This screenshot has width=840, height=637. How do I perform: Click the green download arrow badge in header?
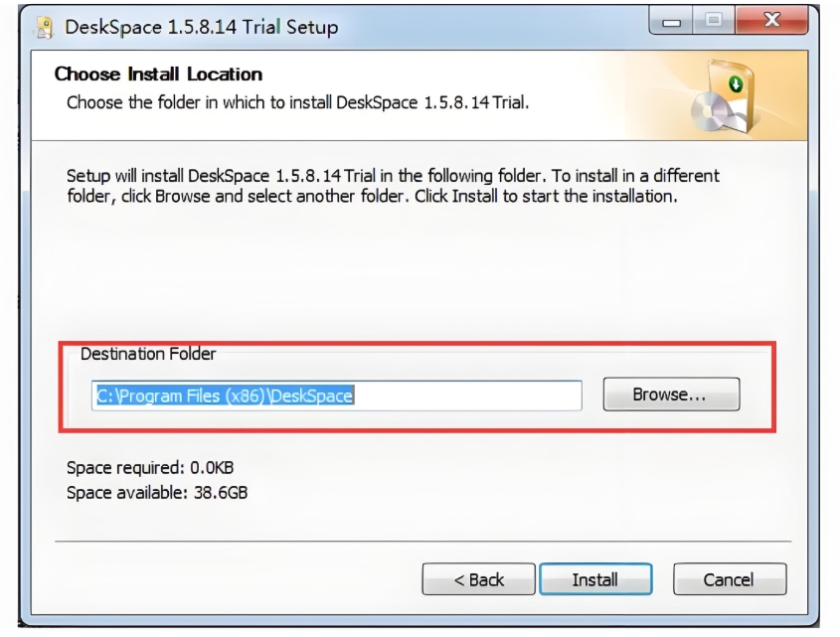click(x=736, y=84)
